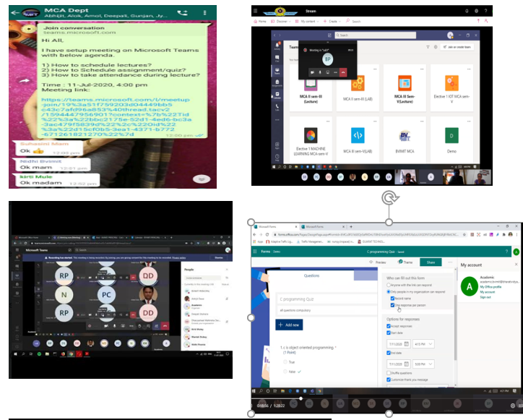This screenshot has height=420, width=523.
Task: Select the Elective 1 MACHINE LEARNING team tile
Action: click(x=310, y=138)
